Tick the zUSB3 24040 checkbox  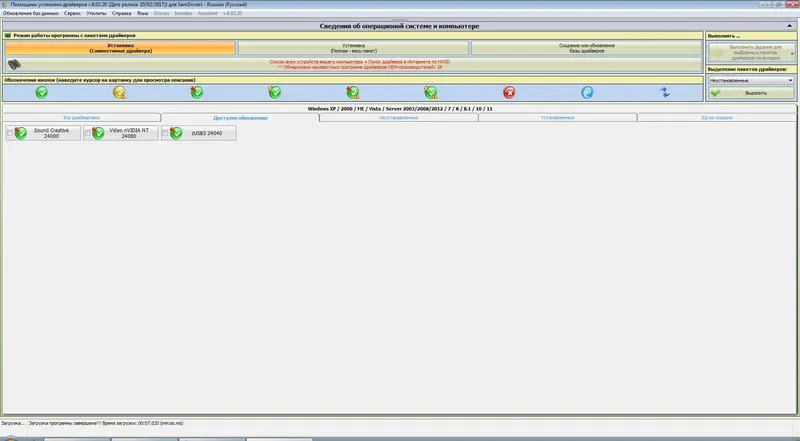pyautogui.click(x=165, y=133)
